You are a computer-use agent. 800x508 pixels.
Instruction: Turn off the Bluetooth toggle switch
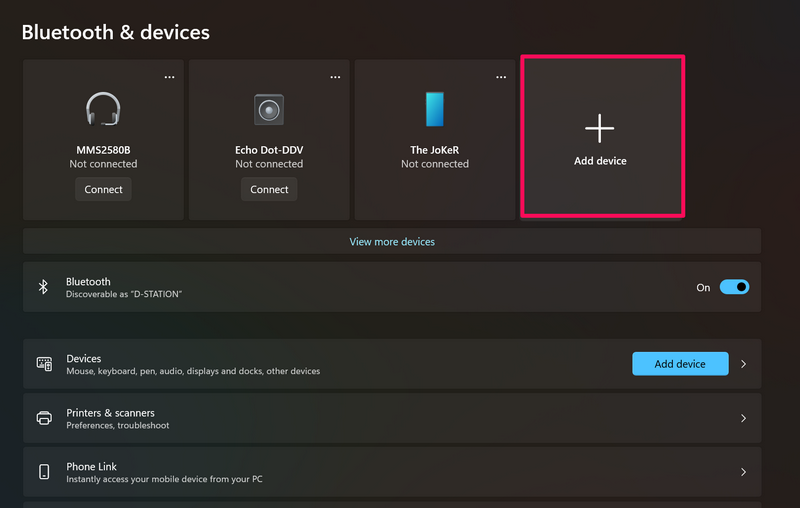point(734,287)
